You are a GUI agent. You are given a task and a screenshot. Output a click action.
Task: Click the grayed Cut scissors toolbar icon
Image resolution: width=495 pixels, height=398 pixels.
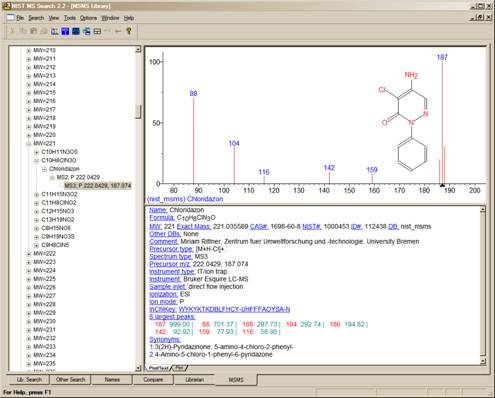coord(13,31)
